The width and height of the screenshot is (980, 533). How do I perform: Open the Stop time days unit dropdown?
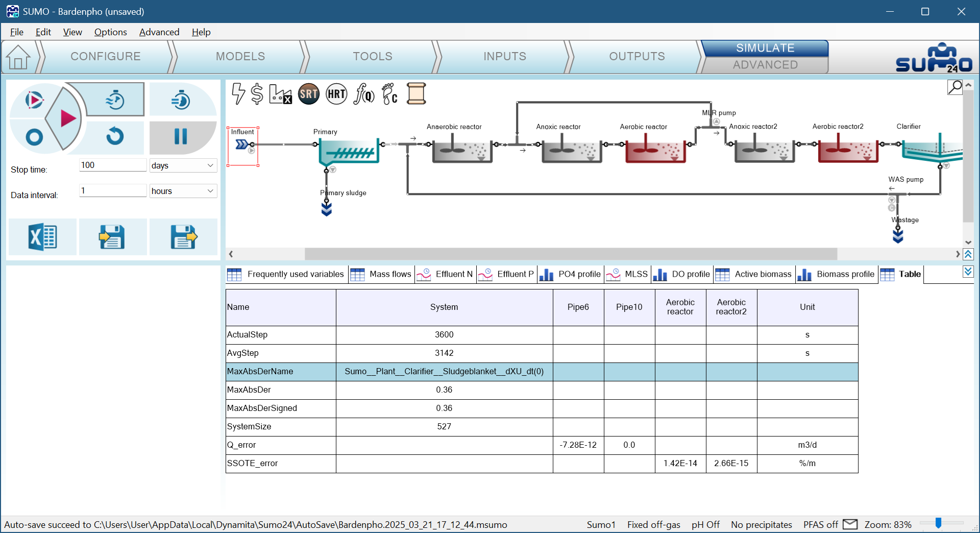pyautogui.click(x=183, y=165)
